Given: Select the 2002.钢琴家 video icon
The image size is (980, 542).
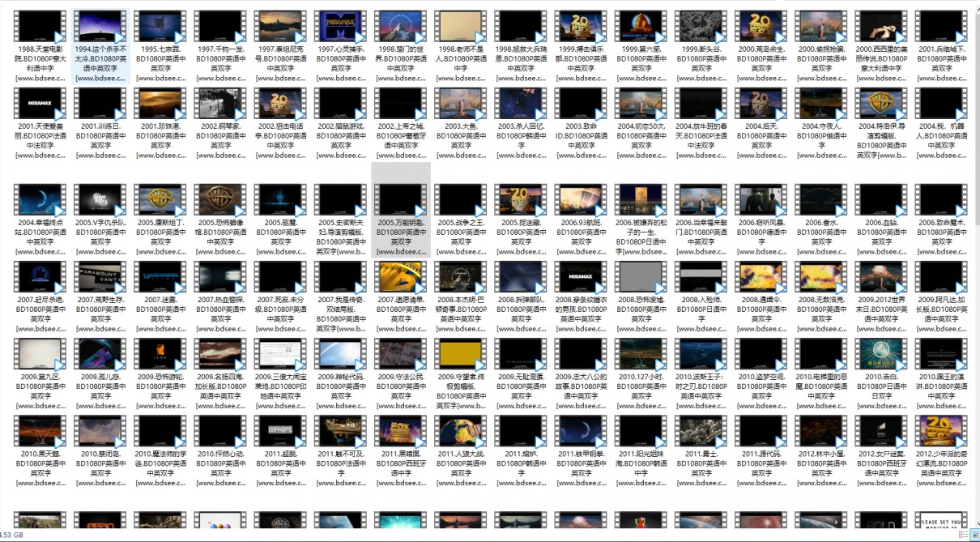Looking at the screenshot, I should pos(220,104).
